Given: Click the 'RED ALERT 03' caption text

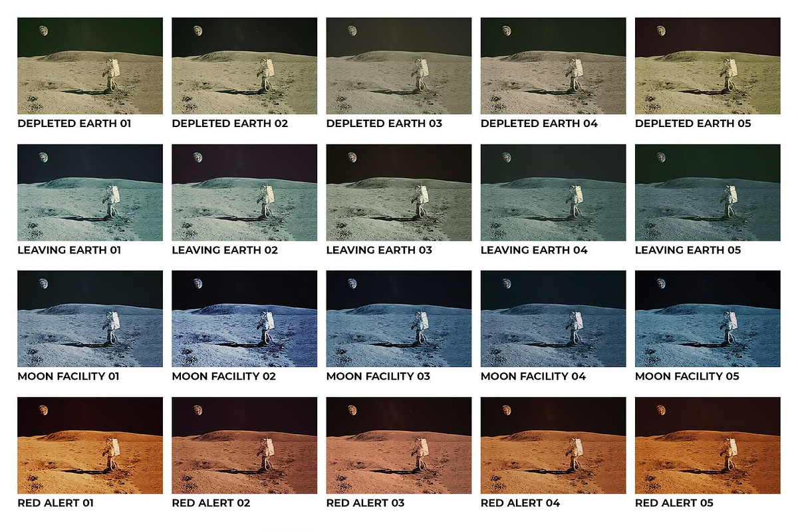Looking at the screenshot, I should click(x=366, y=503).
